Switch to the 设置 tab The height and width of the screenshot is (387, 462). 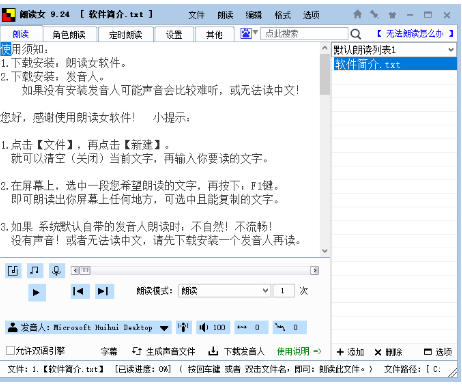[x=174, y=35]
